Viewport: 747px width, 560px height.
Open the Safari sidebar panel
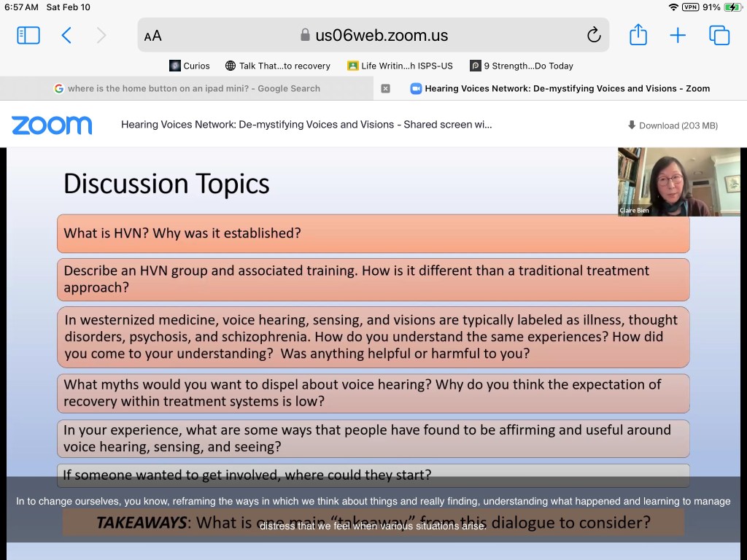point(28,35)
